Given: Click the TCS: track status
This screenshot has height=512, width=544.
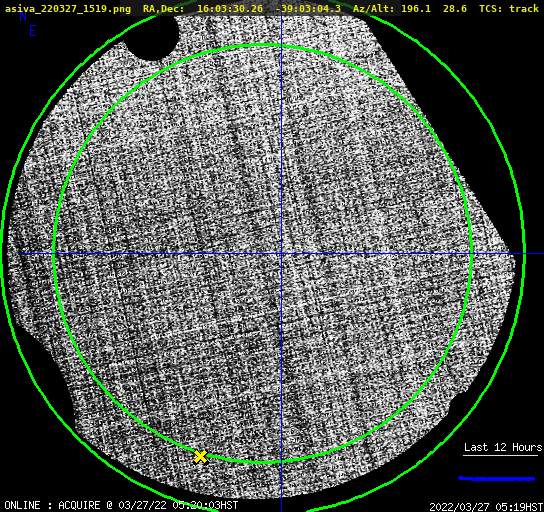Looking at the screenshot, I should (509, 9).
